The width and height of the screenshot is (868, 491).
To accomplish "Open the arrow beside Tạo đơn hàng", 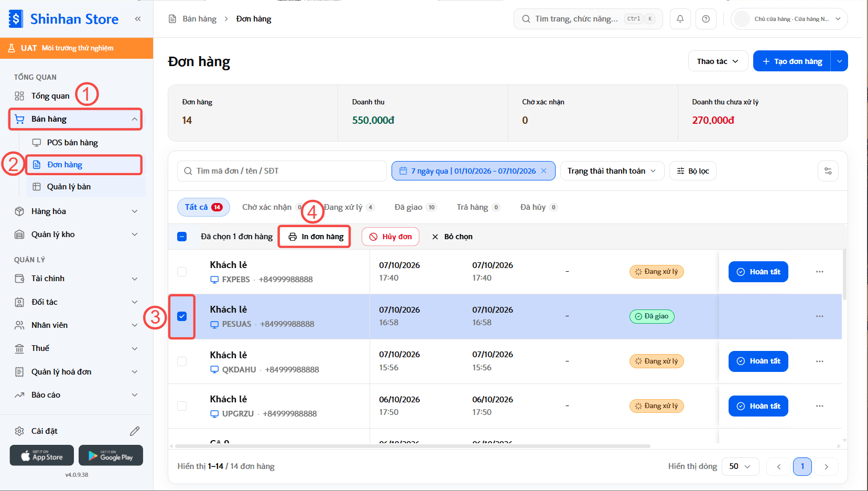I will click(839, 61).
